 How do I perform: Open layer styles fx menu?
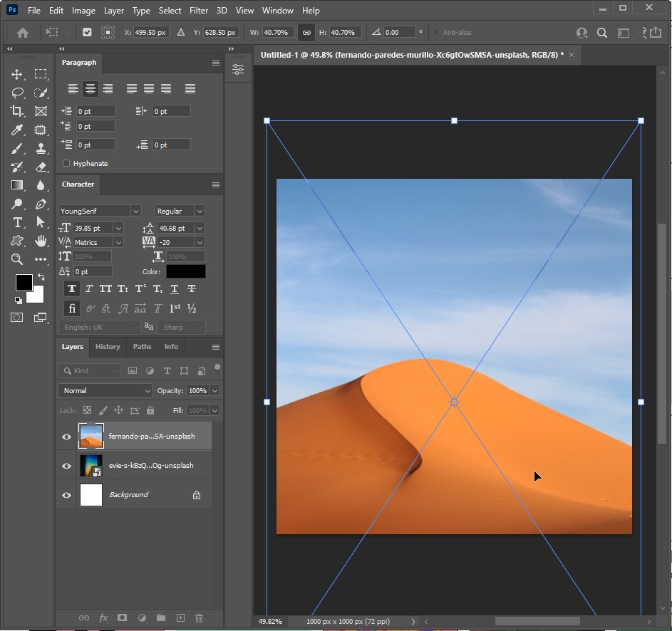[x=103, y=617]
